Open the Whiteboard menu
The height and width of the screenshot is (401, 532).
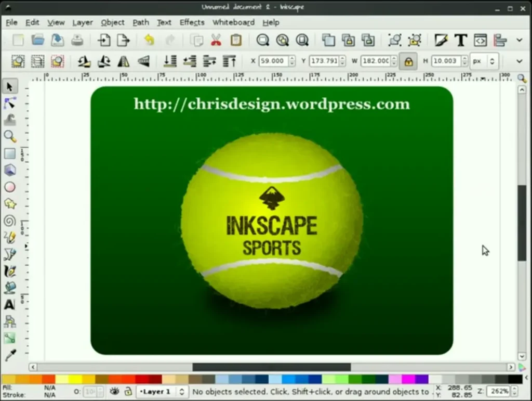pos(233,22)
